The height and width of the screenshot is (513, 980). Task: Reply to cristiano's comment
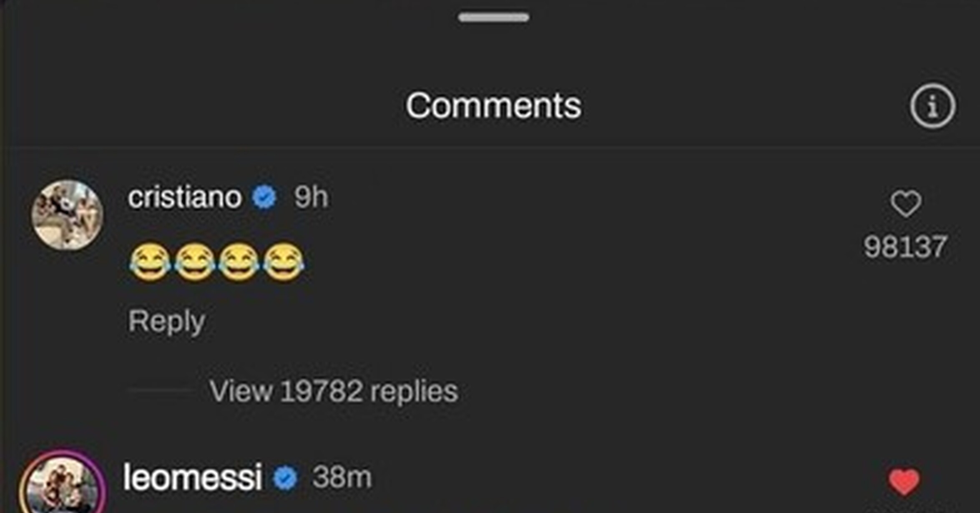(166, 321)
